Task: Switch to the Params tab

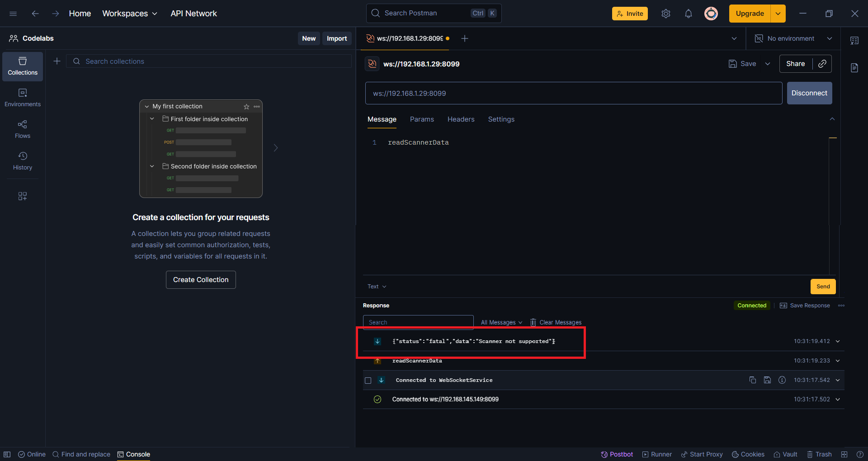Action: (x=421, y=119)
